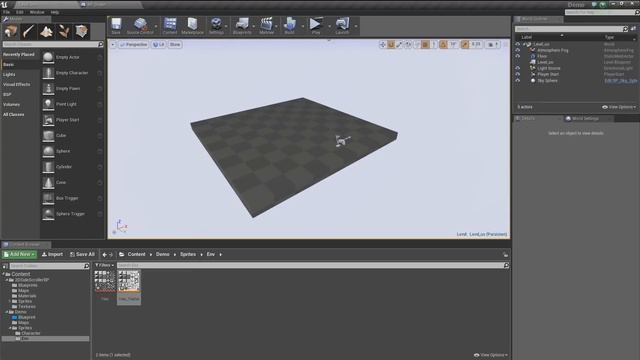Screen dimensions: 640x360
Task: Select the Visual Effects category
Action: [x=16, y=84]
